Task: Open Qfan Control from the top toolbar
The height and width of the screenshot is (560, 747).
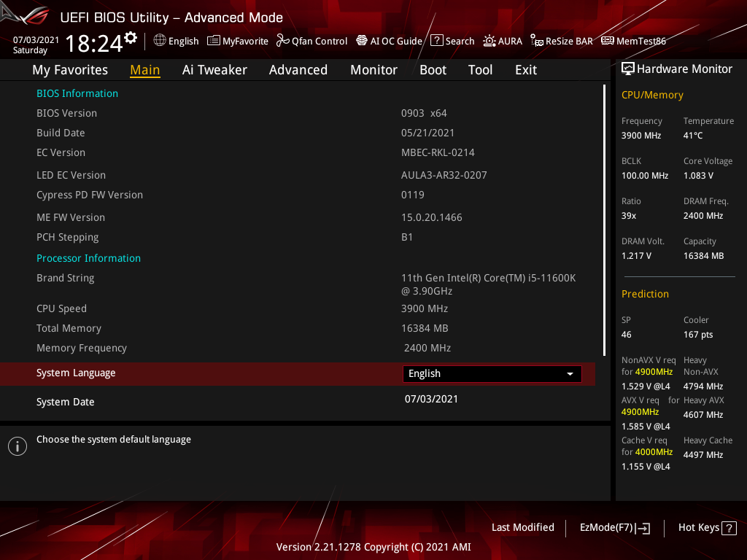Action: click(311, 41)
